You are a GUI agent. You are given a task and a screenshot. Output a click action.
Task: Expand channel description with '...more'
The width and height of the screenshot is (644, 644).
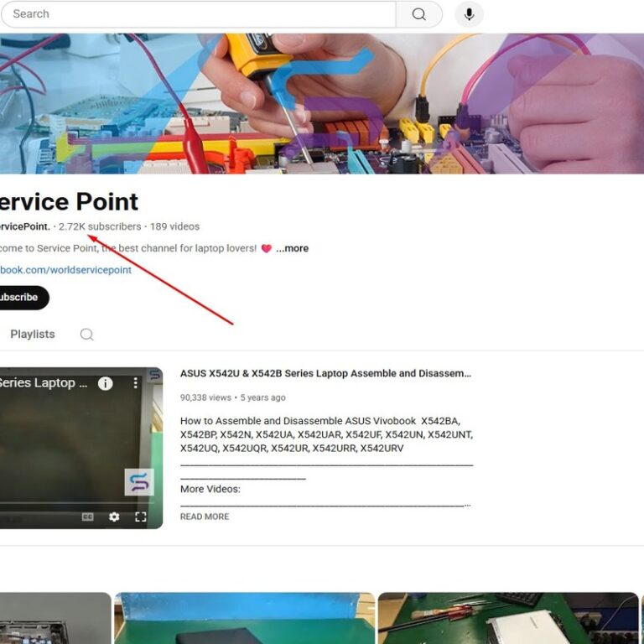click(x=292, y=249)
